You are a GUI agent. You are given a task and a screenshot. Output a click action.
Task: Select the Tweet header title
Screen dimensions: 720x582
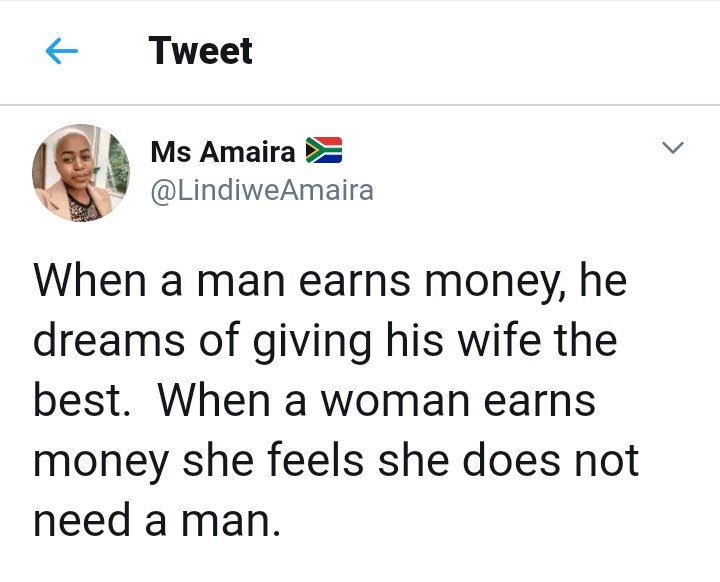pos(201,51)
